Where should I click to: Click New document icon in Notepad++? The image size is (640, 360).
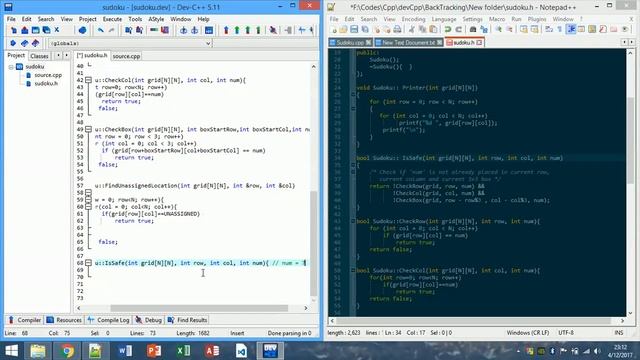[x=334, y=29]
